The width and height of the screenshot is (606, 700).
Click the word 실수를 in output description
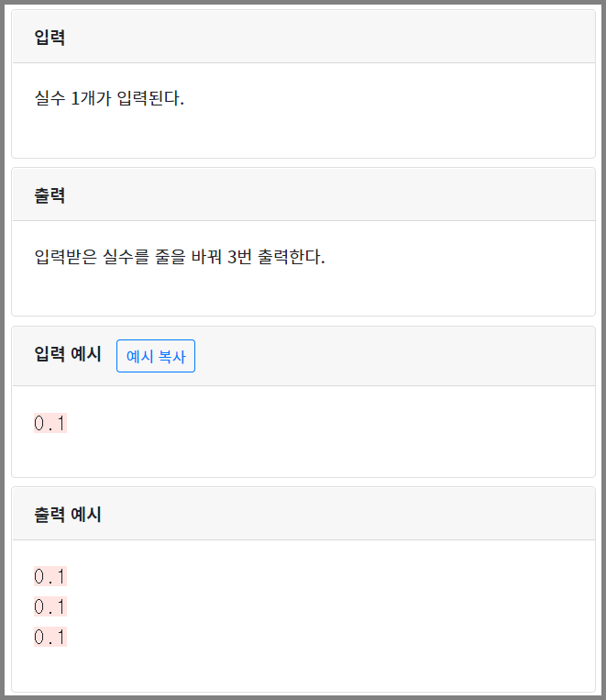126,257
